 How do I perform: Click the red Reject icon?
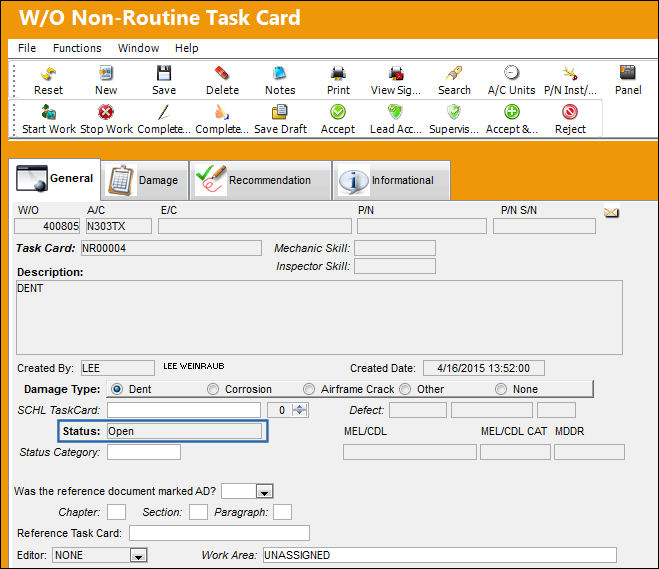point(570,112)
